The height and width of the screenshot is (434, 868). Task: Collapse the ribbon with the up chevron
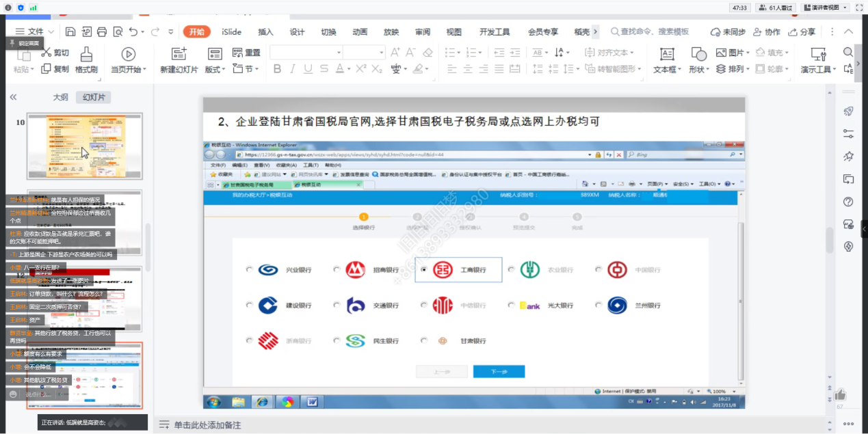coord(849,31)
